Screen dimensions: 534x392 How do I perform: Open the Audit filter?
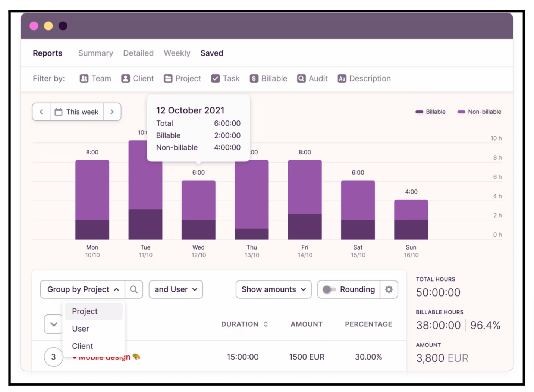click(x=312, y=78)
